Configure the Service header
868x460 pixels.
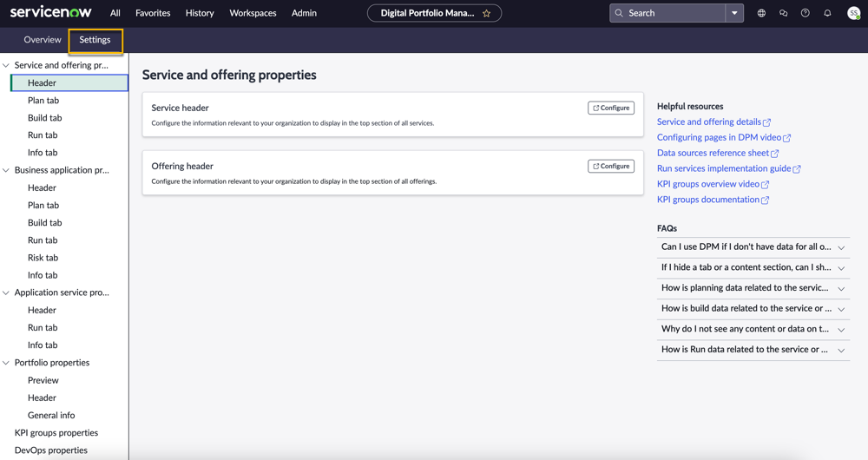click(611, 108)
